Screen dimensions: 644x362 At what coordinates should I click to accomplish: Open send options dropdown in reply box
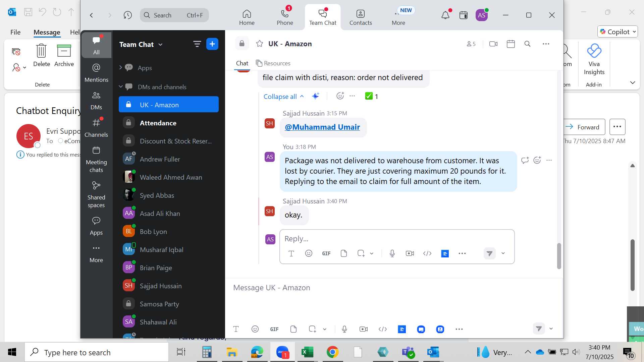coord(503,253)
